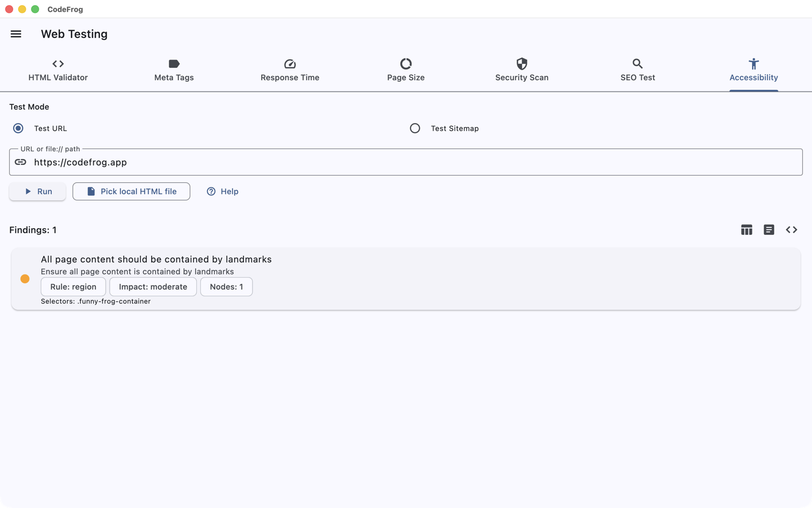Select the Test URL radio button
The image size is (812, 508).
click(x=18, y=128)
